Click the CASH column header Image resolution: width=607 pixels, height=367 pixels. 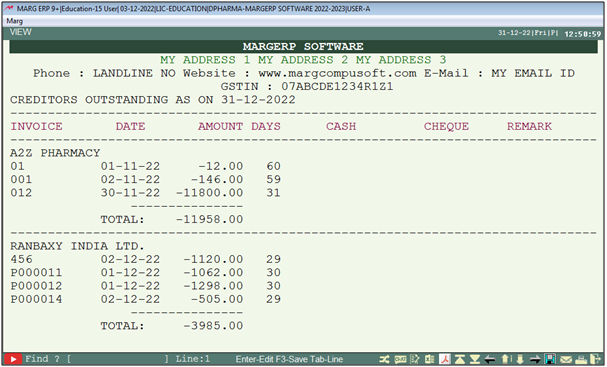tap(341, 126)
